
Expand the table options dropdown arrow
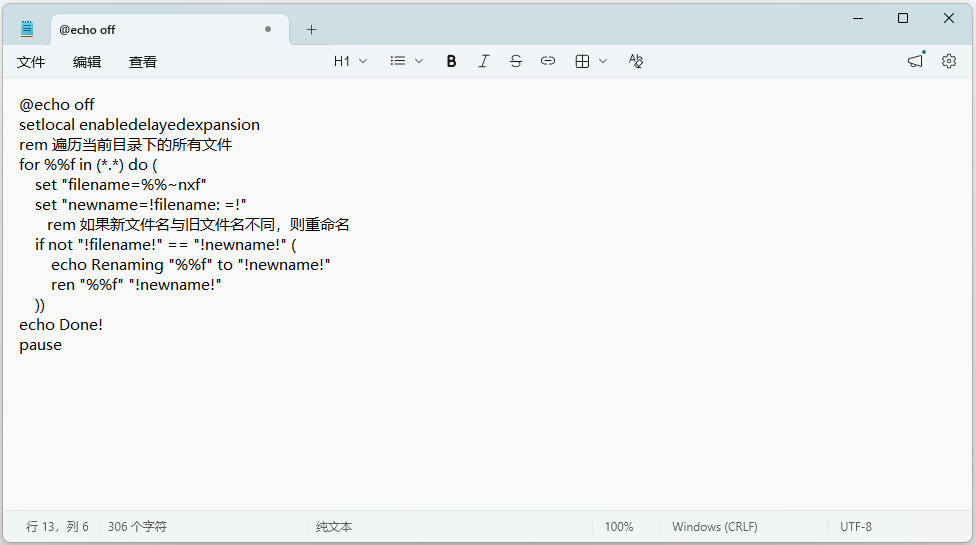[x=603, y=61]
